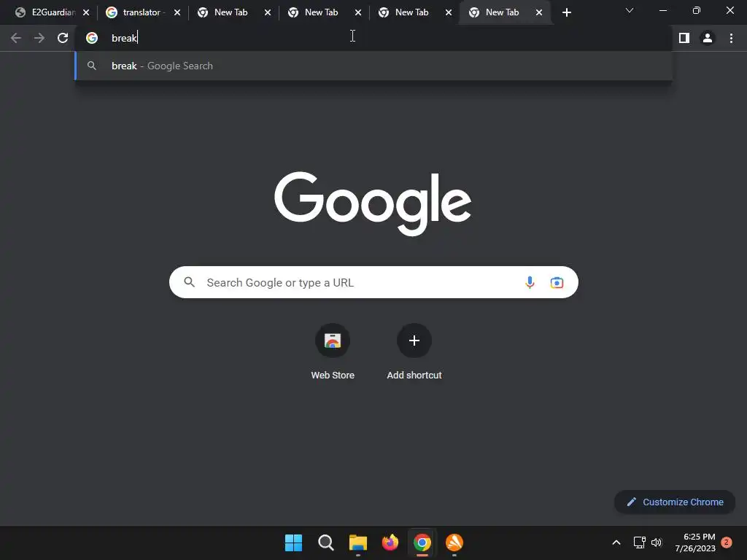Viewport: 747px width, 560px height.
Task: Open the Chrome three-dot menu
Action: [x=731, y=38]
